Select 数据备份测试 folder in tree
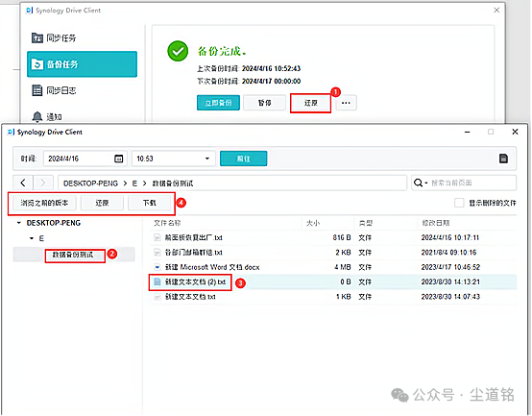Viewport: 532px width, 416px height. (x=73, y=255)
